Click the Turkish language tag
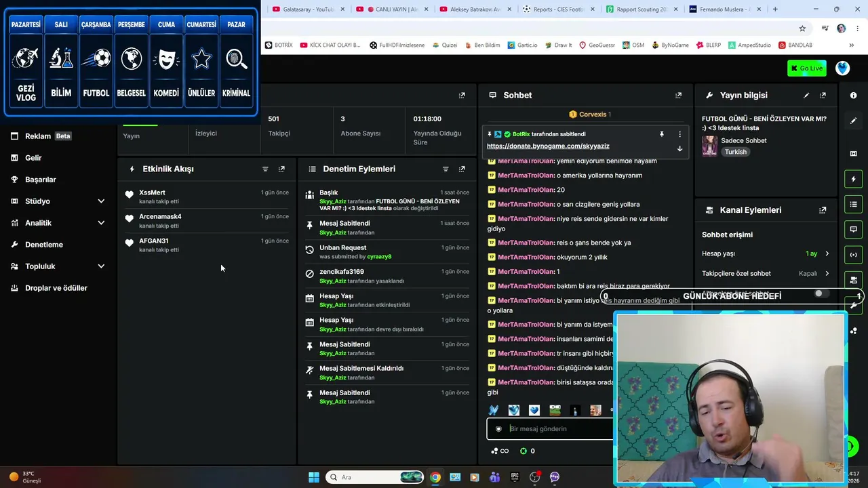The width and height of the screenshot is (868, 488). coord(735,152)
